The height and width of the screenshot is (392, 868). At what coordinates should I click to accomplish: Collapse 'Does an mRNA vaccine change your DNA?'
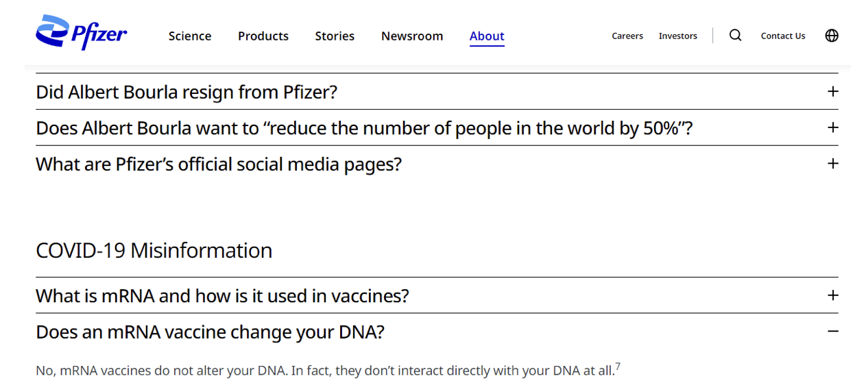point(210,332)
